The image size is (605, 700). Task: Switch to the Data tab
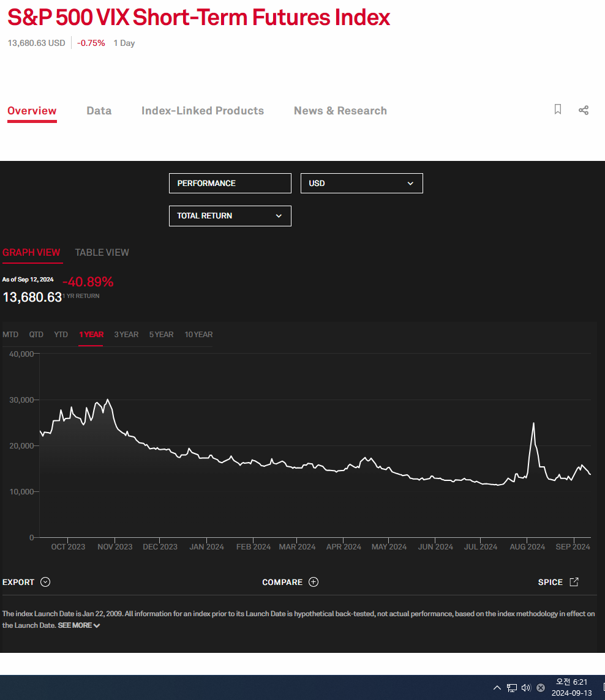99,111
